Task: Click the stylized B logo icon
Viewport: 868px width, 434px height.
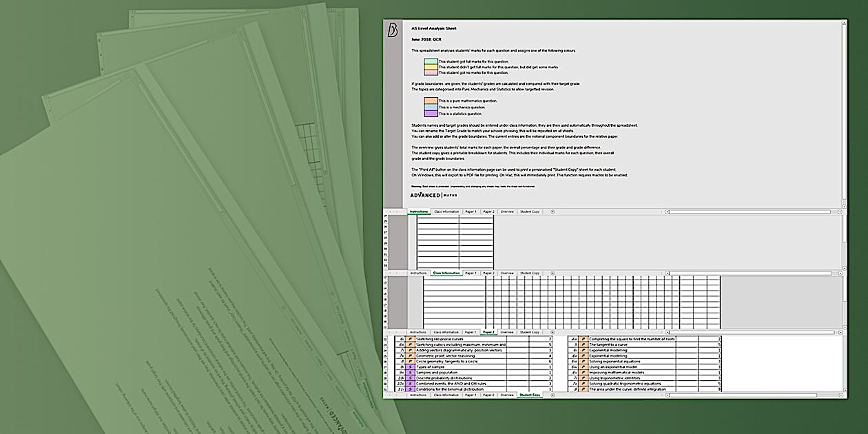Action: (x=393, y=30)
